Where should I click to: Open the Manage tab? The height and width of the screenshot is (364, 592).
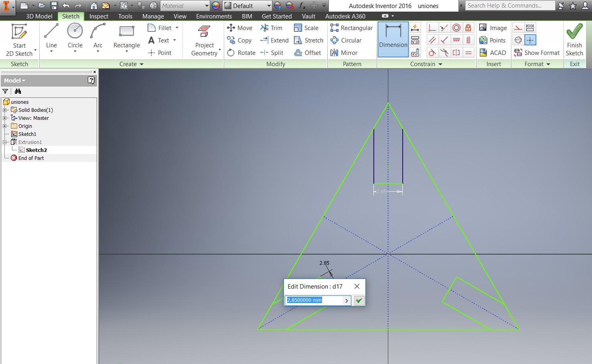click(x=153, y=16)
